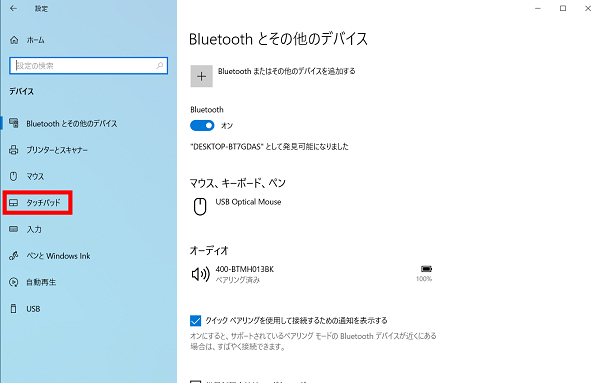Click Bluetooth またはその他のデバイスを追加する label
Screen dimensions: 600x383
click(287, 71)
